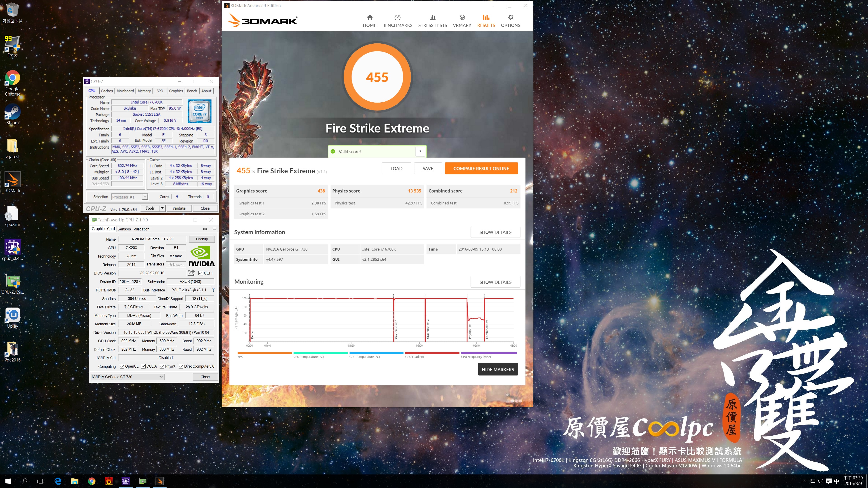Open the SPD tab in CPU-Z
Viewport: 868px width, 488px height.
160,91
